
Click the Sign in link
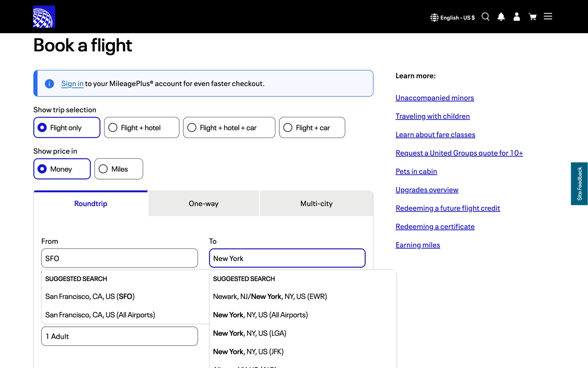click(72, 84)
